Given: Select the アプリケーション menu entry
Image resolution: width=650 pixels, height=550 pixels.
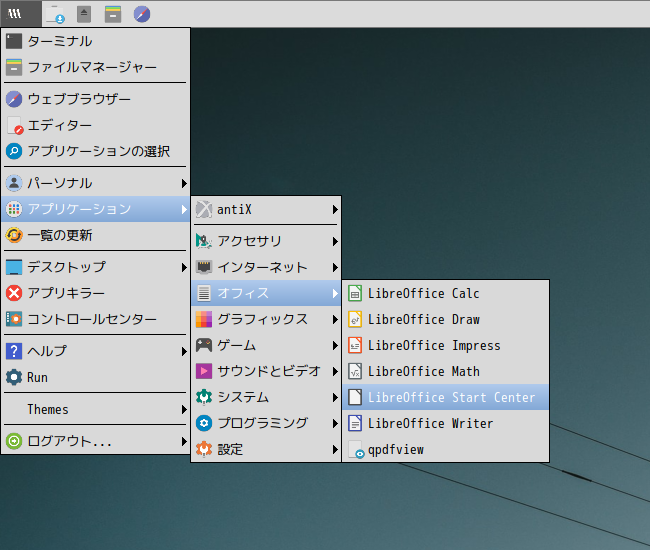Looking at the screenshot, I should pos(96,209).
